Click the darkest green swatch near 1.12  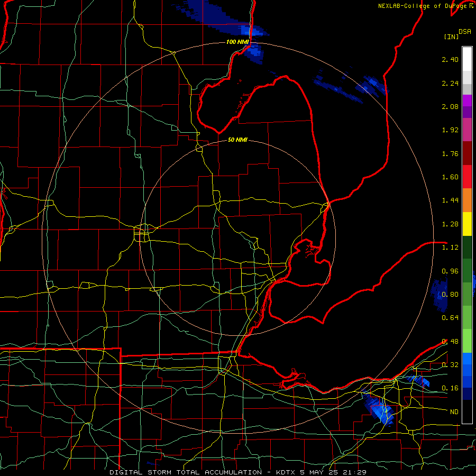click(467, 247)
